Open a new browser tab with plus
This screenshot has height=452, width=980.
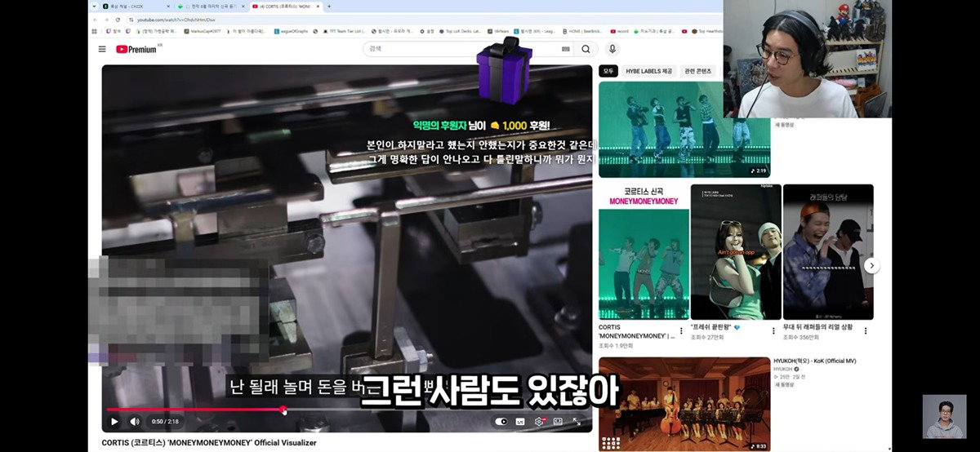(329, 6)
